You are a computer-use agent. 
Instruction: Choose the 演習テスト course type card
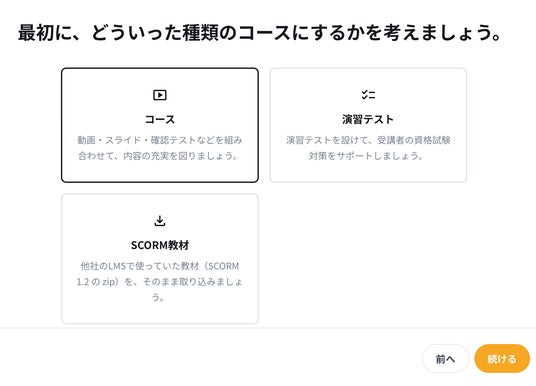[x=368, y=125]
